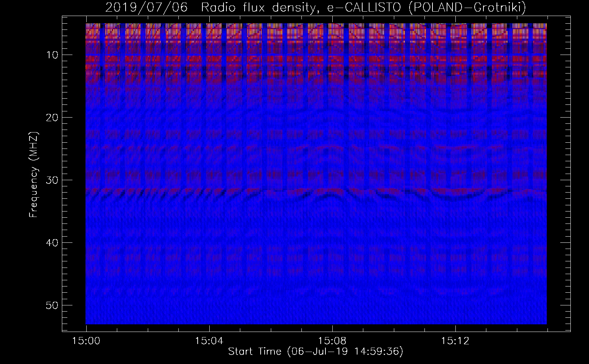Click the 15:04 time tick label
Viewport: 589px width, 364px height.
(209, 341)
